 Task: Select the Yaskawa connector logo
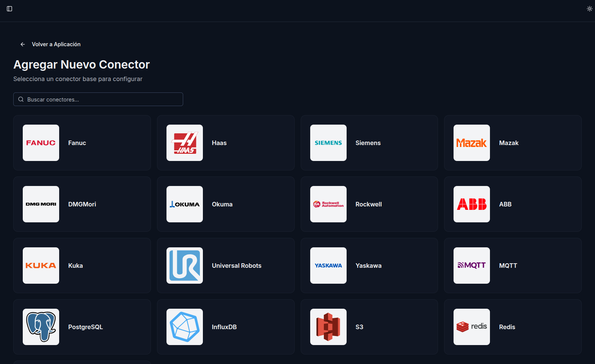coord(328,266)
